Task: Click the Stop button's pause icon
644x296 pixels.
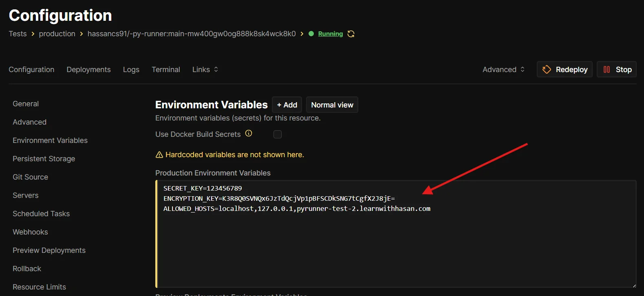Action: pos(607,70)
